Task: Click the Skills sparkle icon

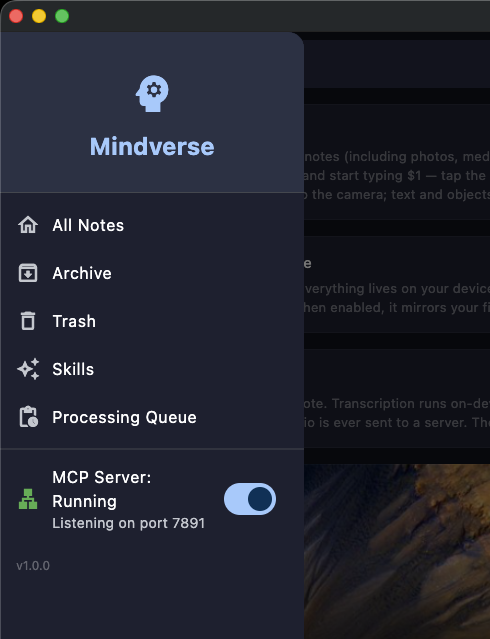Action: coord(28,369)
